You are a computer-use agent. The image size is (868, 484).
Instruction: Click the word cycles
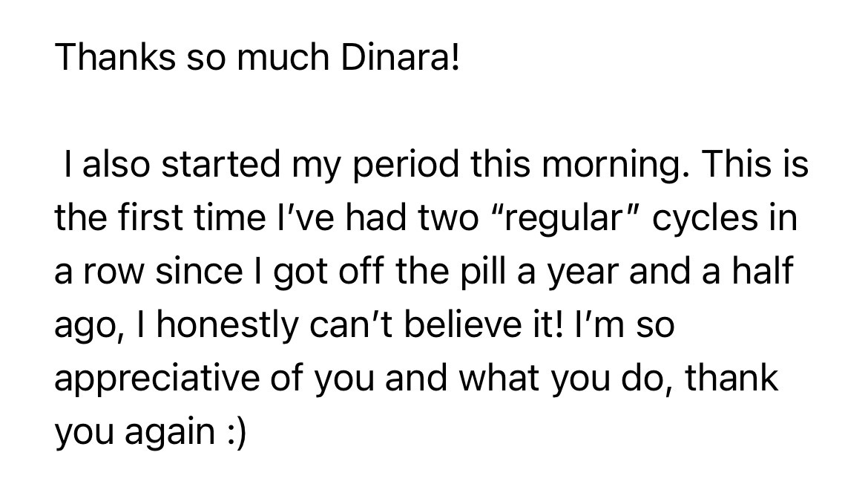point(706,218)
